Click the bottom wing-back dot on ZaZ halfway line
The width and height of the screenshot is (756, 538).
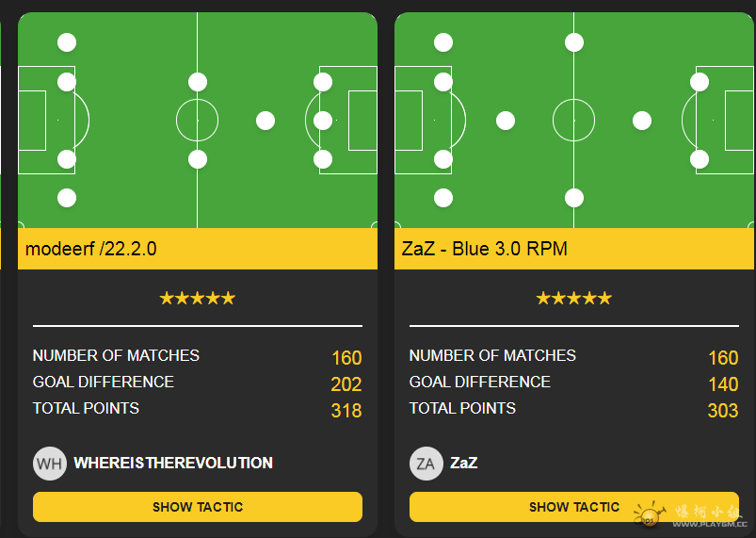click(573, 198)
